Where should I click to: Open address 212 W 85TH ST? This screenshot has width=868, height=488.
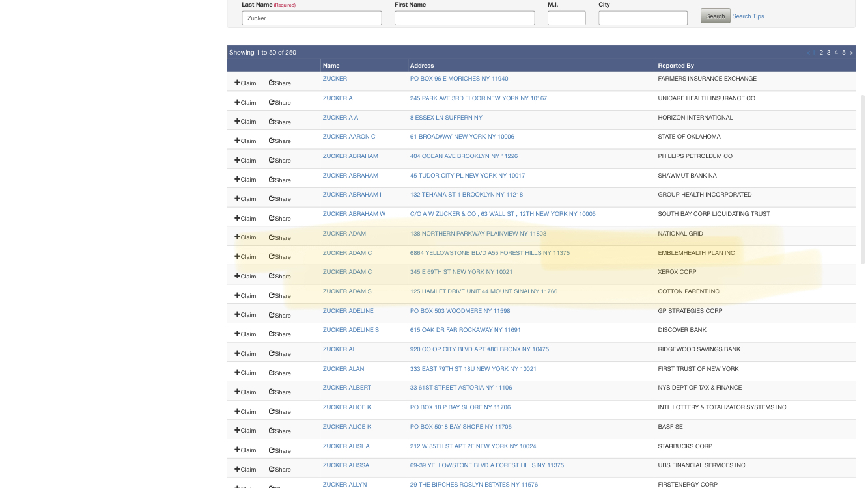473,446
